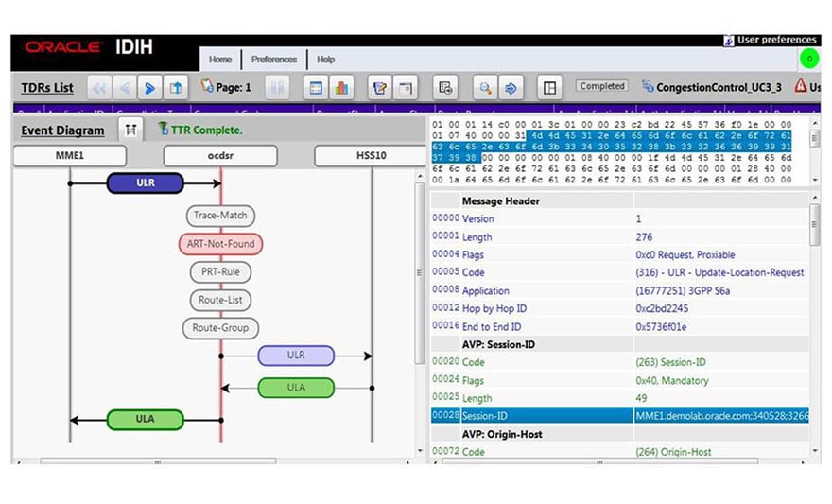Image resolution: width=832 pixels, height=504 pixels.
Task: Select the (264) Origin-Host code row
Action: [620, 452]
